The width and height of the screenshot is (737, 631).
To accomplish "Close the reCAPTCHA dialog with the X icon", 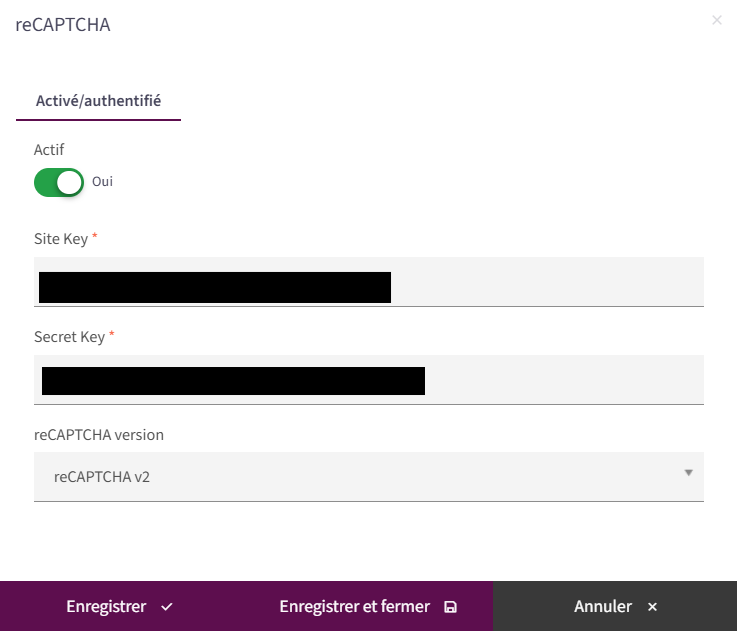I will (x=716, y=20).
